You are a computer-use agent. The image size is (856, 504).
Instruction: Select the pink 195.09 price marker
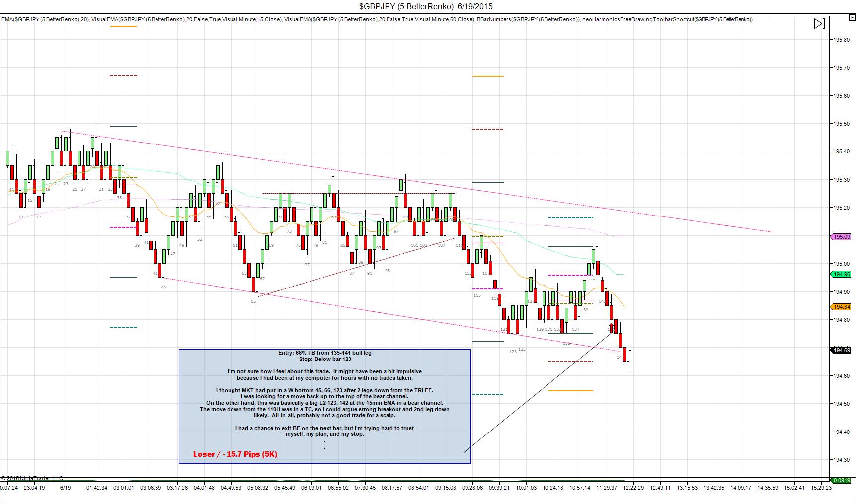(x=841, y=237)
